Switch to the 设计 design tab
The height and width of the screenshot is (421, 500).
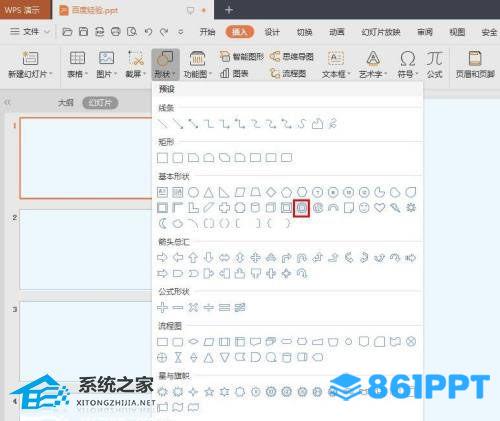[x=272, y=32]
